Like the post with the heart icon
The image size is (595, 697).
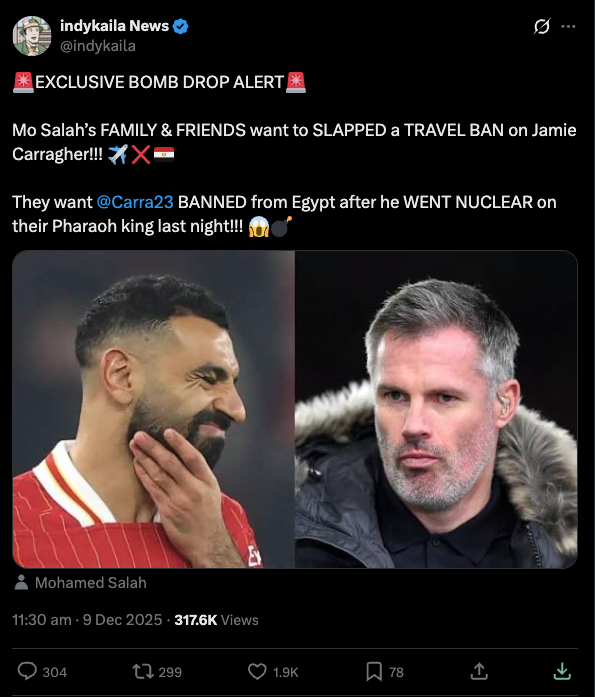point(257,671)
